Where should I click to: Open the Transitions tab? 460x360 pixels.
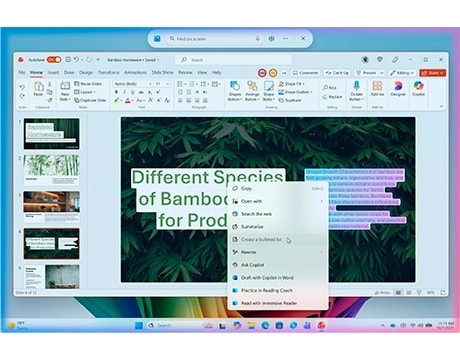(x=108, y=72)
